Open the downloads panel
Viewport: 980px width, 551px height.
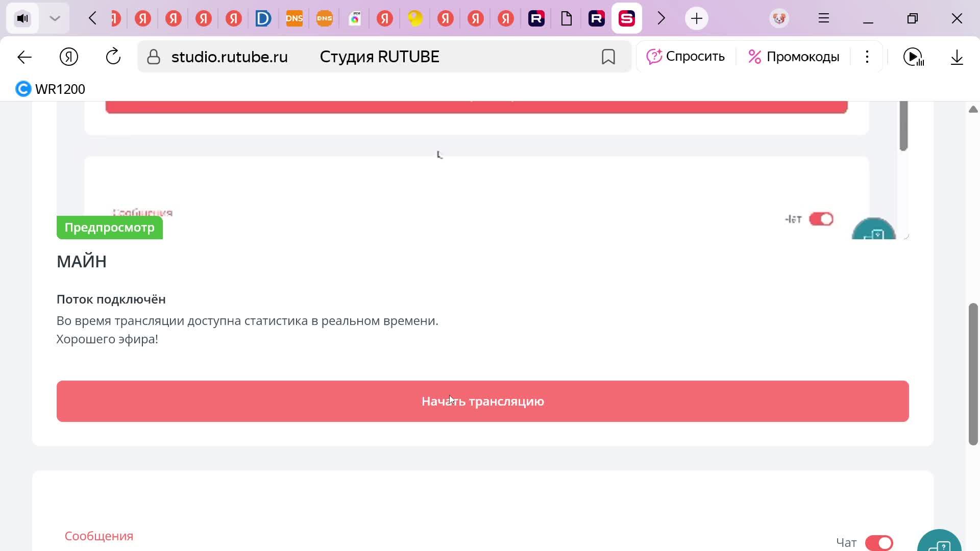957,57
